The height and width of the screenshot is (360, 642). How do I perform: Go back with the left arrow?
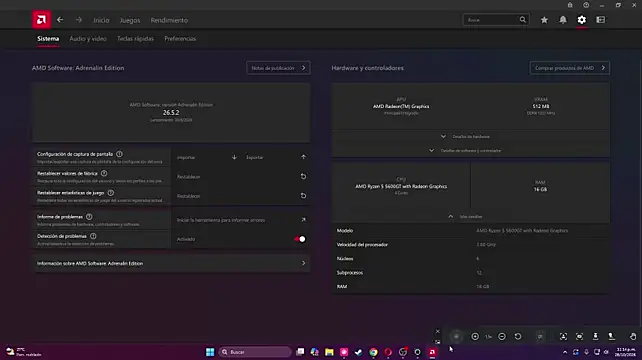click(60, 20)
